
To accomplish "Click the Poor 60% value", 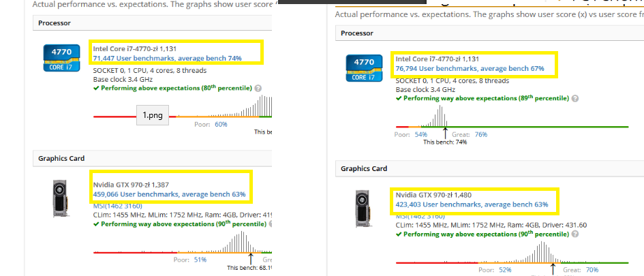I will point(221,125).
